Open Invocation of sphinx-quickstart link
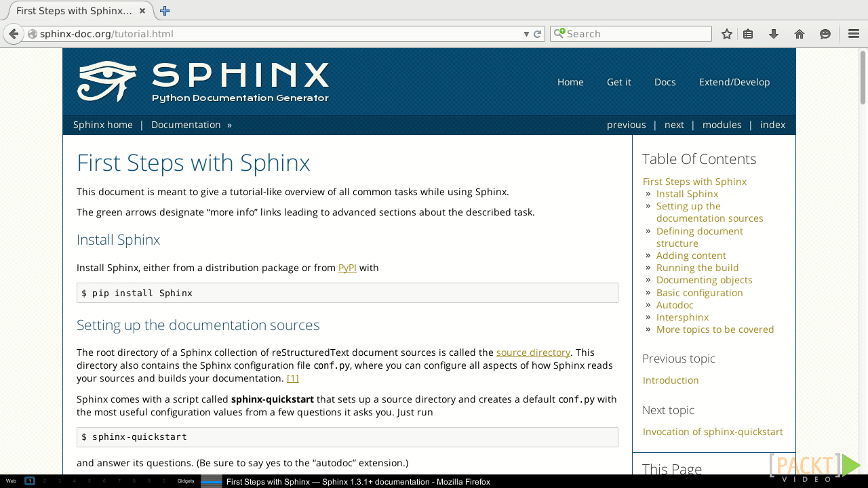The width and height of the screenshot is (868, 488). coord(713,432)
